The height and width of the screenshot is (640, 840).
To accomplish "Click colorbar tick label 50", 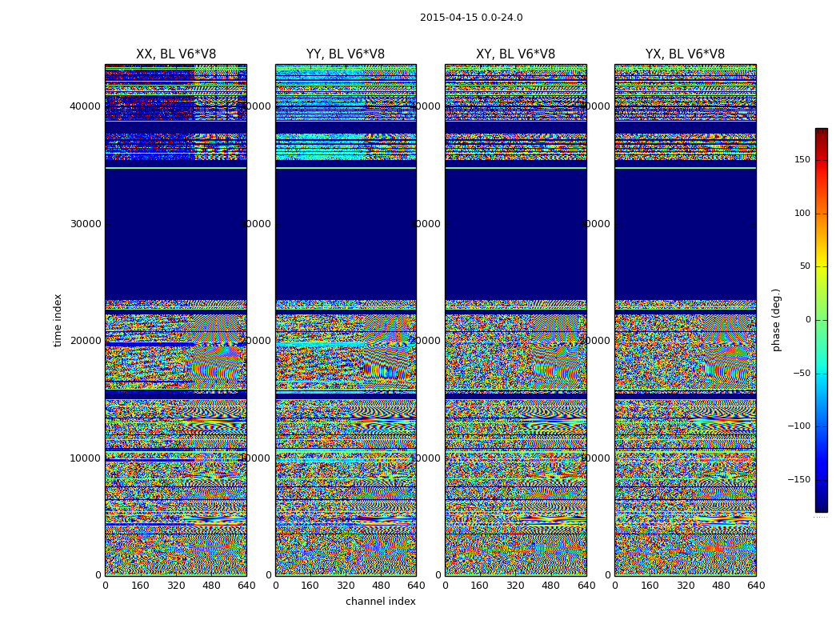I will pos(805,266).
